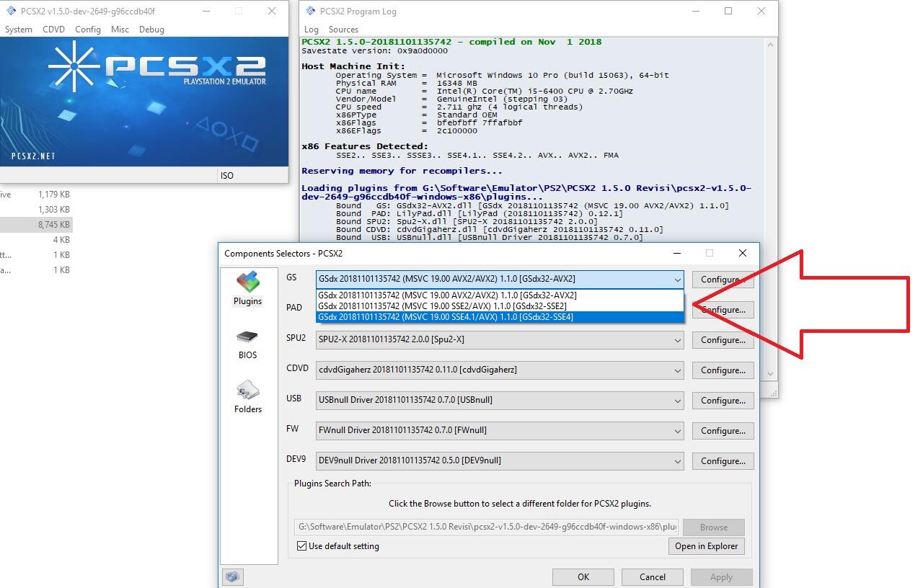Select file row with 1,303 KB
The height and width of the screenshot is (588, 923).
[x=36, y=210]
